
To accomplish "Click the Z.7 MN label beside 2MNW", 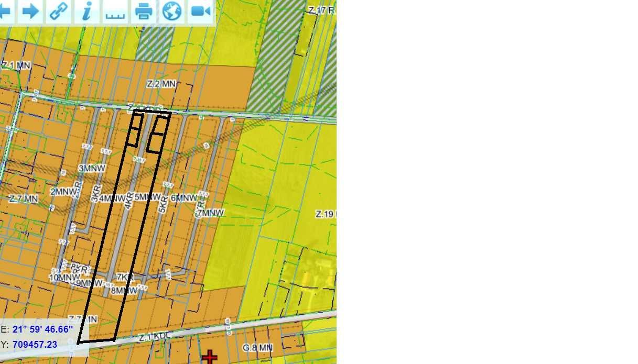I will point(24,198).
